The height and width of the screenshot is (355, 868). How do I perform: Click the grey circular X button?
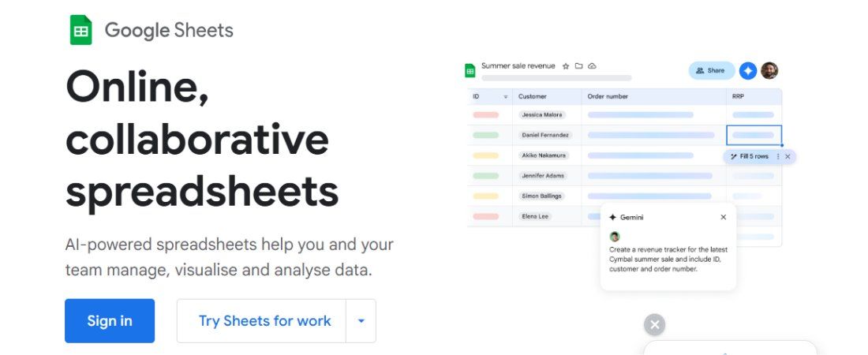pos(654,324)
